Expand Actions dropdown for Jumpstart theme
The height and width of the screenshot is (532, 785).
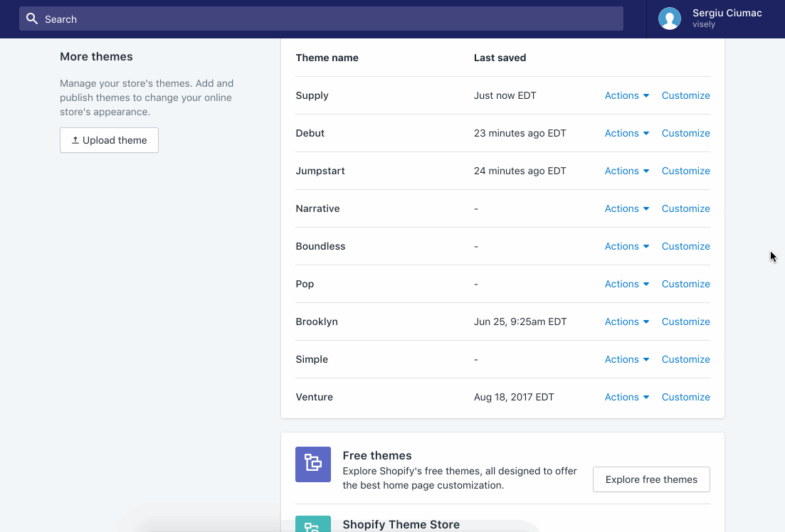click(x=626, y=171)
